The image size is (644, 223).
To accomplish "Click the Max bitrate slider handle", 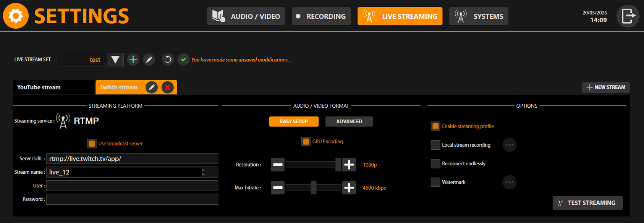I will tap(313, 187).
